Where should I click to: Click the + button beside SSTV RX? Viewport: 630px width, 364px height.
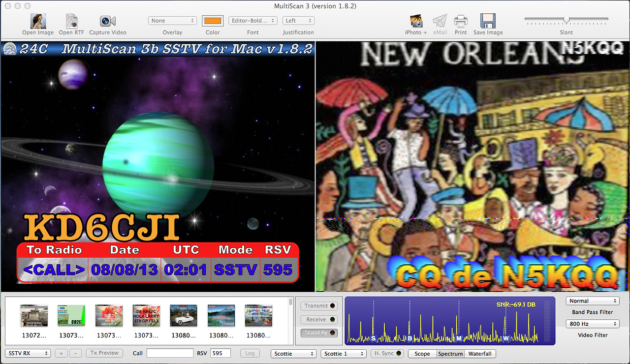[61, 353]
